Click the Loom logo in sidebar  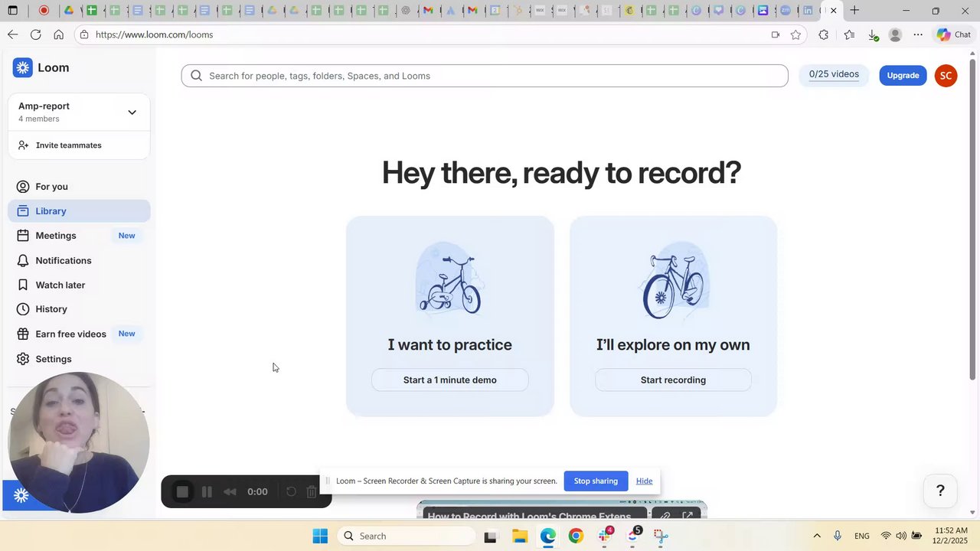tap(41, 67)
